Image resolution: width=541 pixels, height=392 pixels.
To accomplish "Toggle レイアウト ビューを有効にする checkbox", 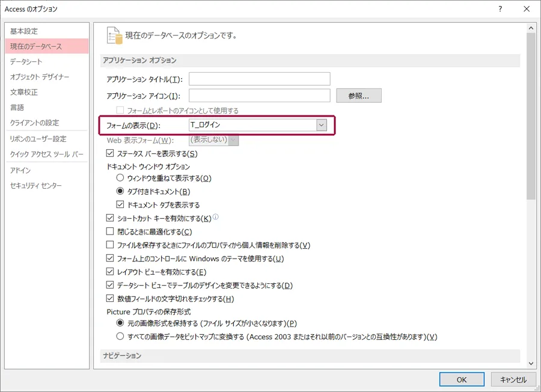I will pyautogui.click(x=110, y=272).
